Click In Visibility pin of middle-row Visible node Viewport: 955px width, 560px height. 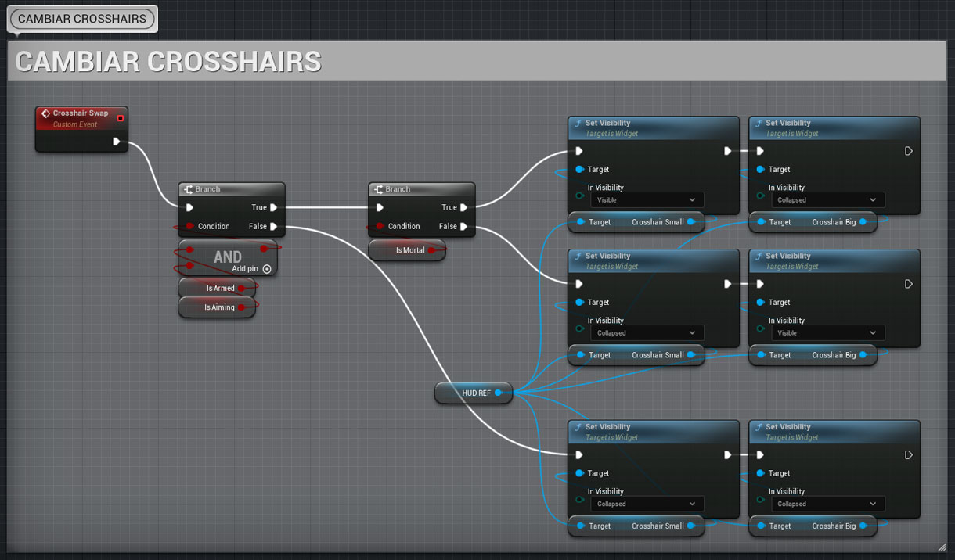760,328
